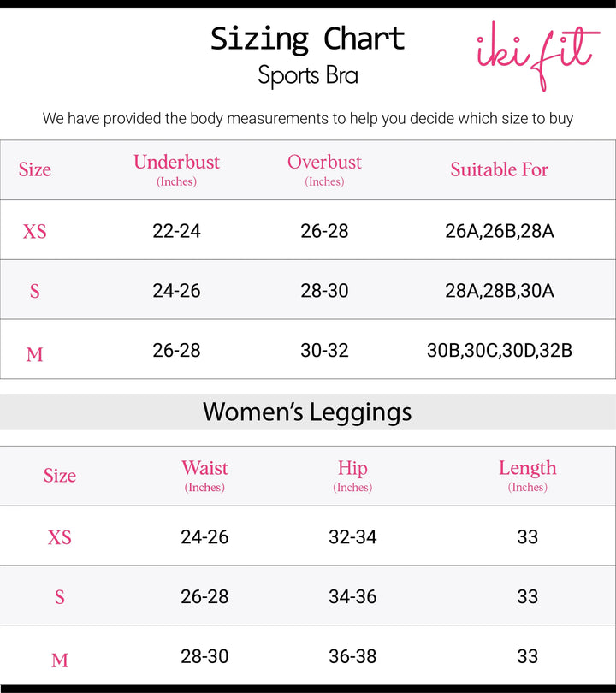
Task: Click the iki fit logo
Action: pyautogui.click(x=537, y=51)
